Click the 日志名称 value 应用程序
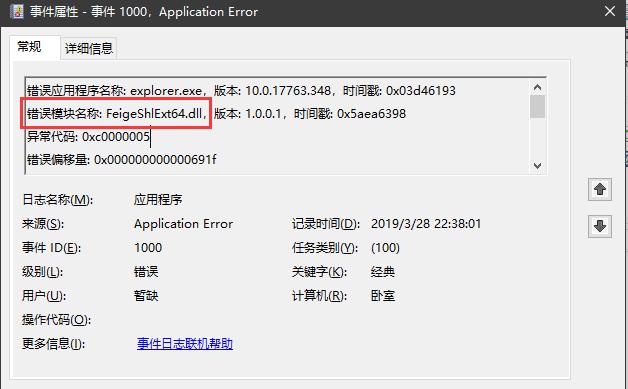This screenshot has height=389, width=628. coord(158,200)
